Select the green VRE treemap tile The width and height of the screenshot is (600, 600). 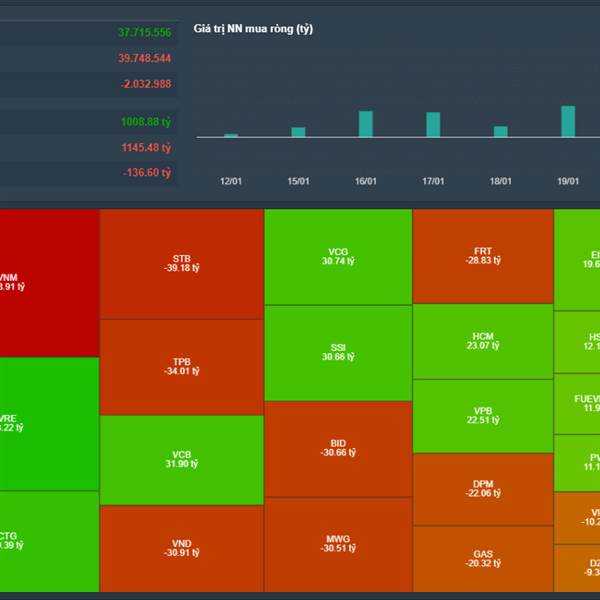click(49, 424)
